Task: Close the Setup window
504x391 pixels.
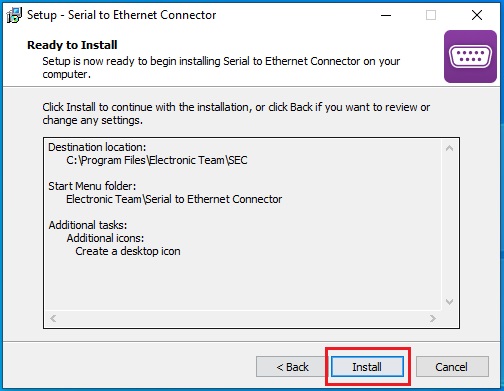Action: 477,15
